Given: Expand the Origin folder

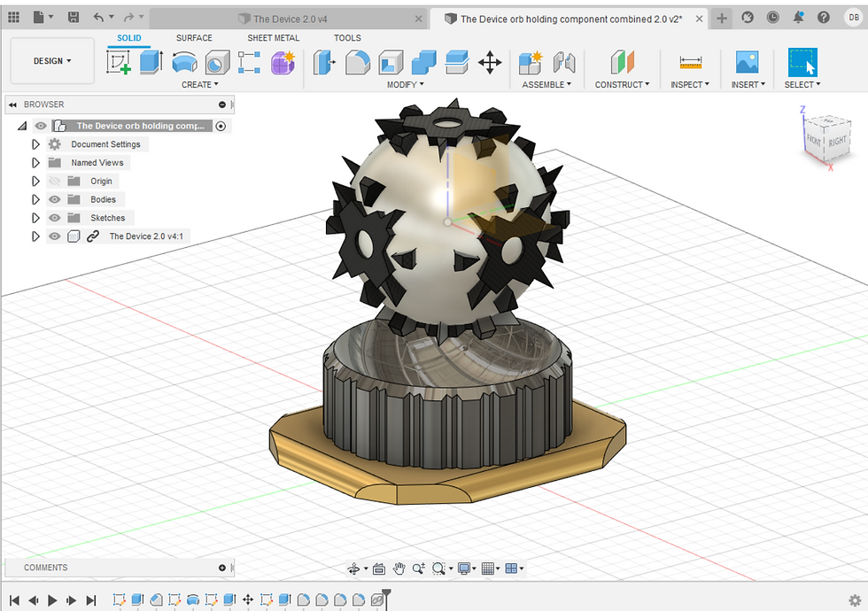Looking at the screenshot, I should click(35, 181).
